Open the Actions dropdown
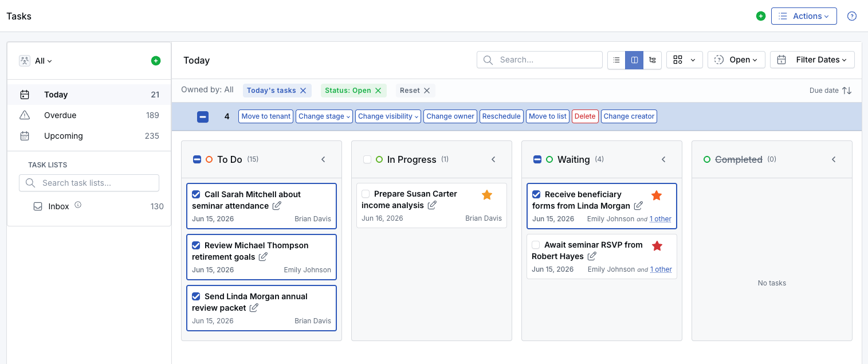This screenshot has height=364, width=868. [804, 16]
